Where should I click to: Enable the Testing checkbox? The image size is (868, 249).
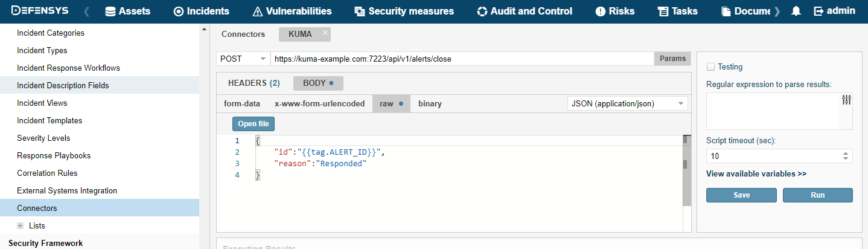tap(710, 67)
